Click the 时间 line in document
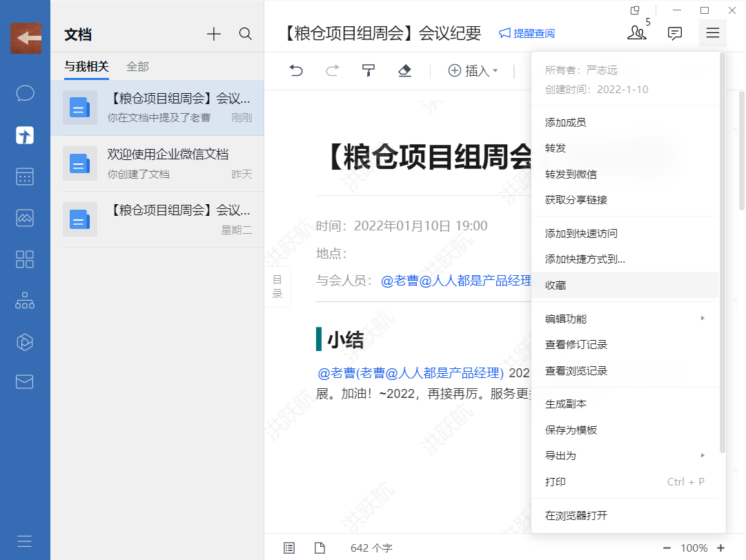The image size is (746, 560). pos(402,226)
